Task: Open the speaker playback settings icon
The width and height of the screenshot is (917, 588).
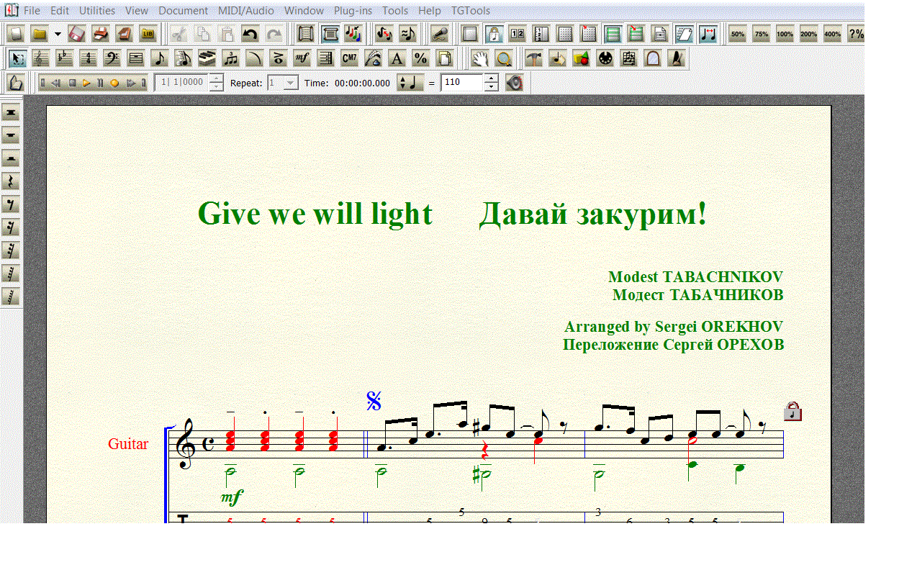Action: [x=515, y=83]
